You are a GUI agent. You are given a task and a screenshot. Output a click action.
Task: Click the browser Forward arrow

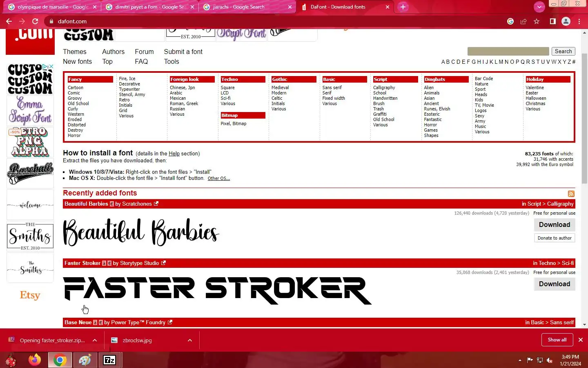tap(22, 21)
